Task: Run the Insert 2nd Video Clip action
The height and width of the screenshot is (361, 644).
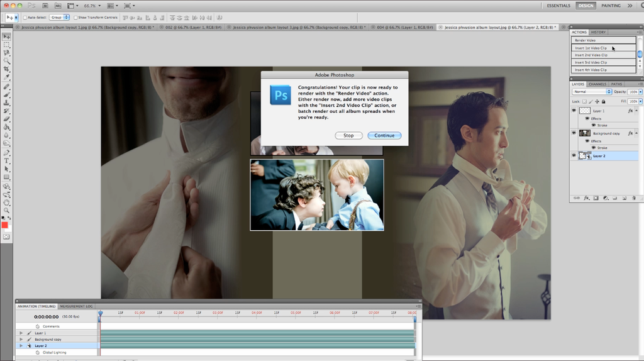Action: 603,55
